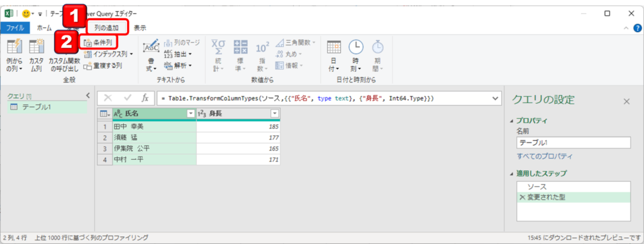Select cell 須藤 猛
The width and height of the screenshot is (644, 244).
[x=154, y=138]
